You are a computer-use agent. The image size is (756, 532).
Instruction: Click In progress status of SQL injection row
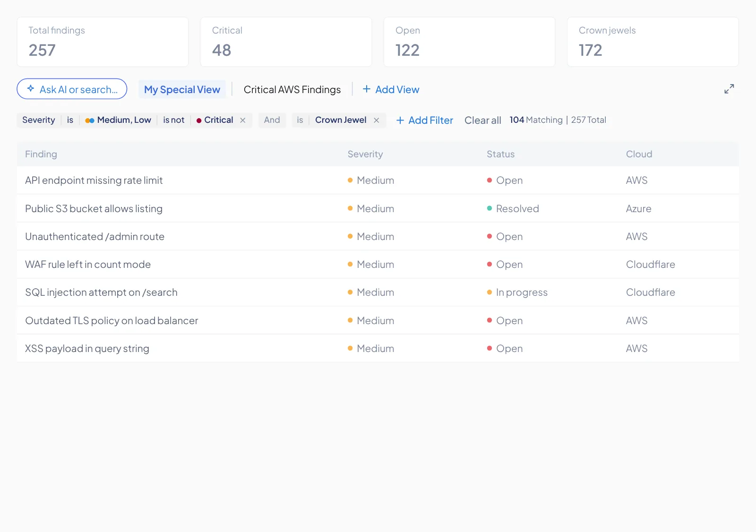[x=517, y=292]
